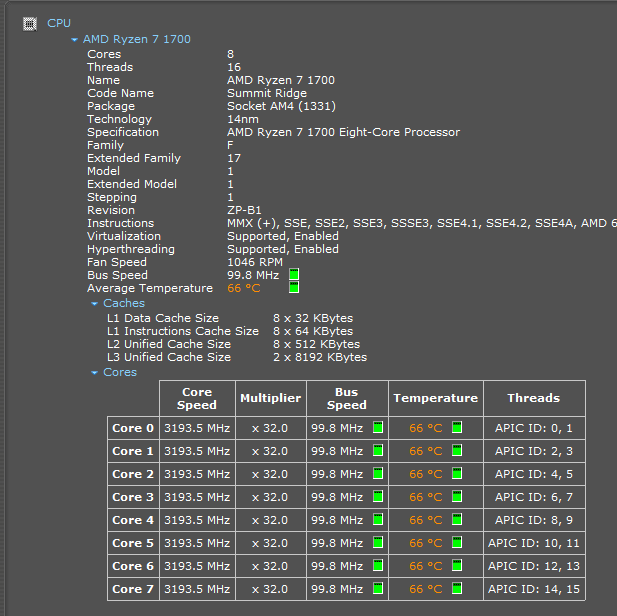The width and height of the screenshot is (617, 616).
Task: Click the Core 0 row label
Action: click(133, 428)
